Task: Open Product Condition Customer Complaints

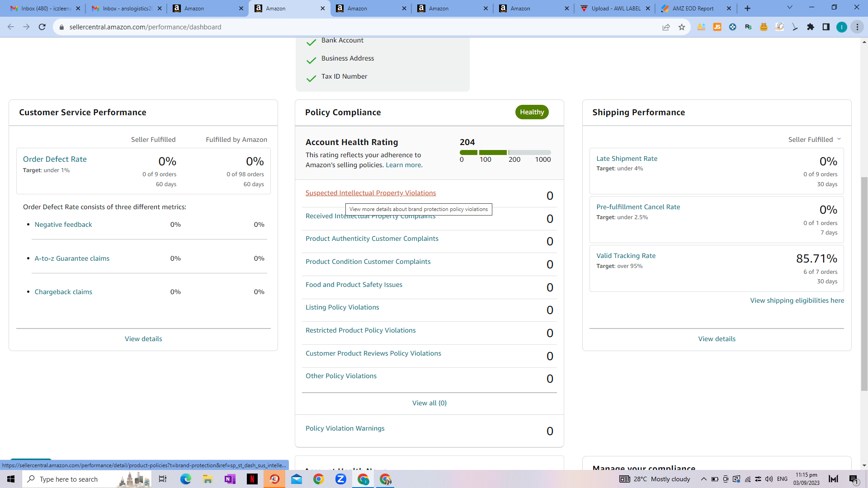Action: coord(368,262)
